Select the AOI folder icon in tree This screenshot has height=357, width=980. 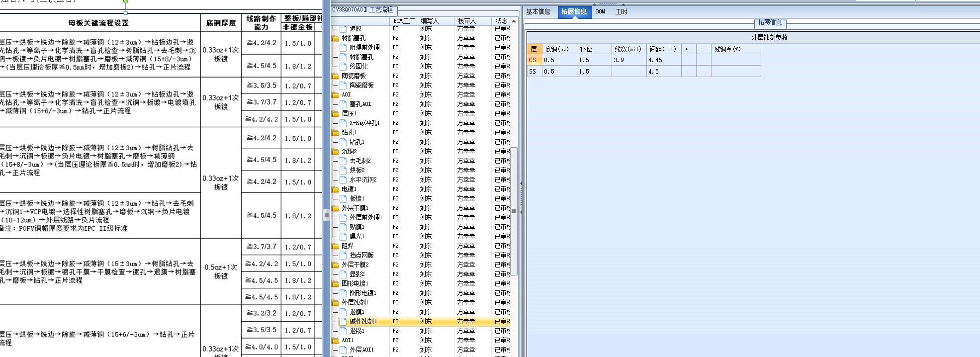(336, 94)
